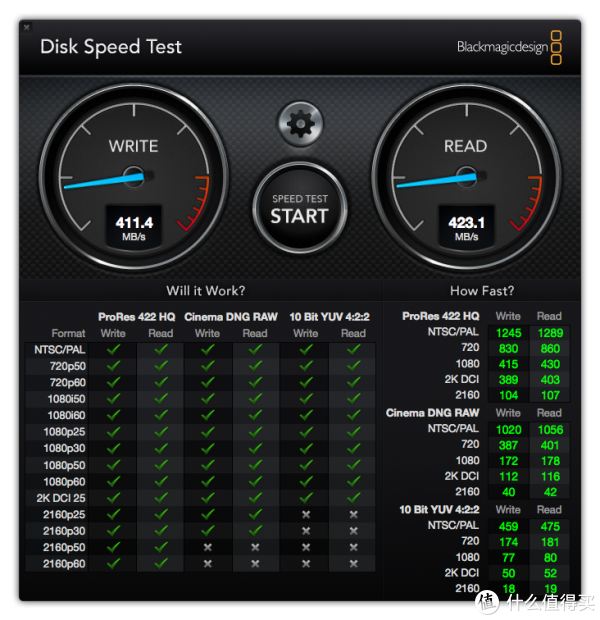Viewport: 600px width, 620px height.
Task: Click the 1080p60 row label in Format column
Action: (64, 481)
